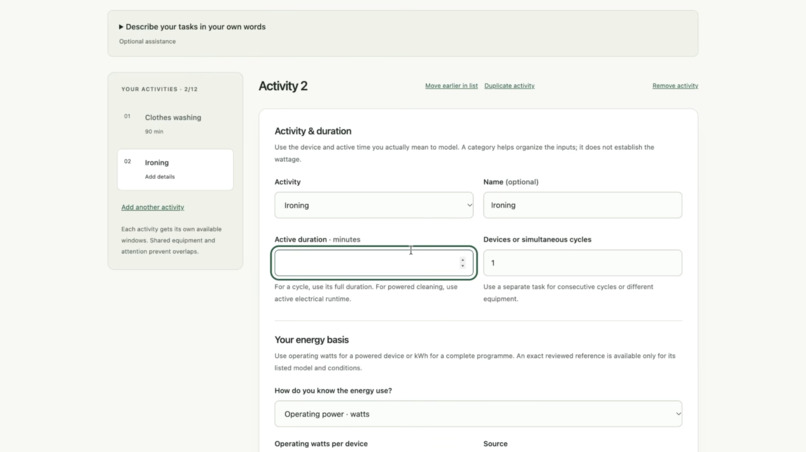Expand 'Describe your tasks in your own words'
The height and width of the screenshot is (452, 806).
[x=192, y=27]
